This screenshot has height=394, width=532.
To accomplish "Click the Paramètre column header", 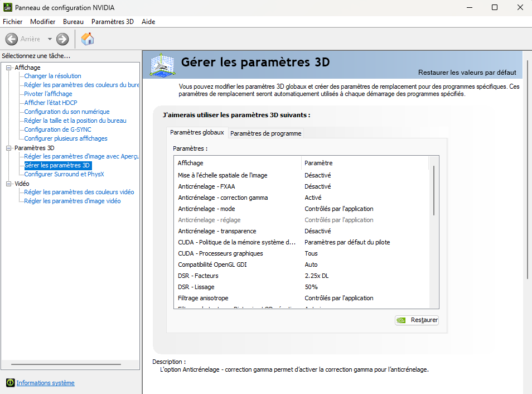I will coord(365,163).
